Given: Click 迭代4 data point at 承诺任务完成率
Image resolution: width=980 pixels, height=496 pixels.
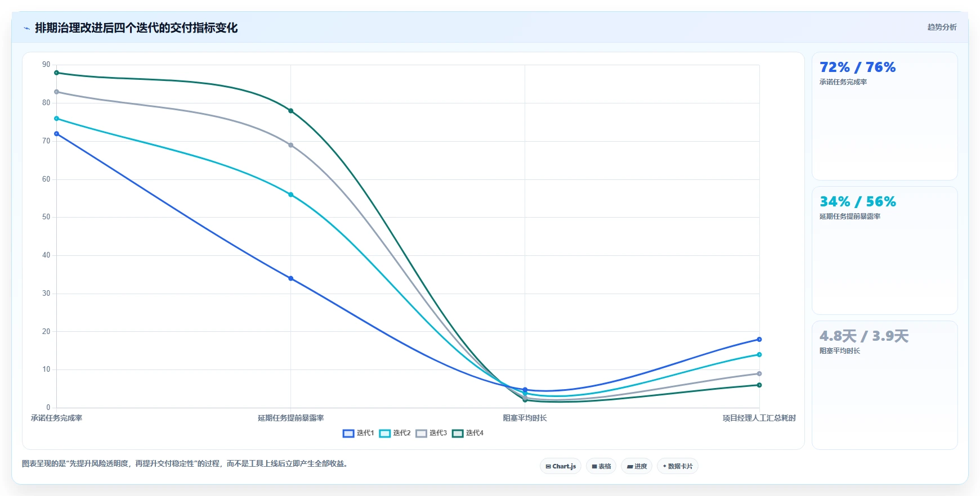Looking at the screenshot, I should pos(56,73).
